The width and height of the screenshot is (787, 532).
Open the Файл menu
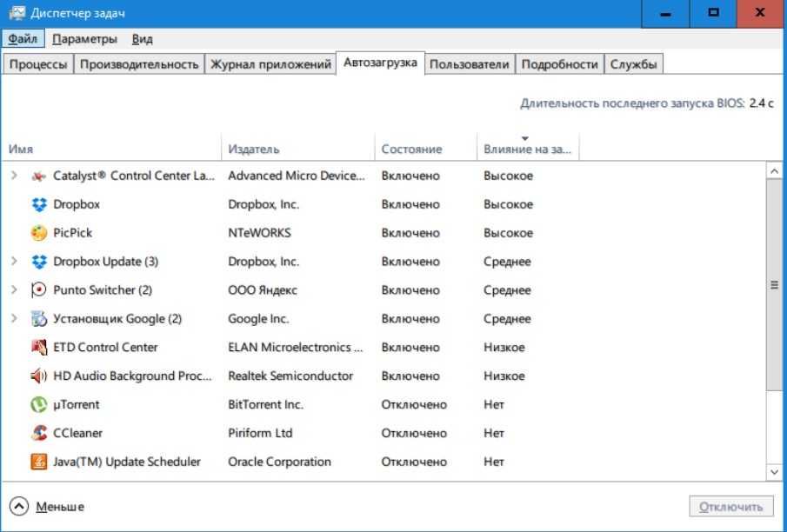point(23,39)
